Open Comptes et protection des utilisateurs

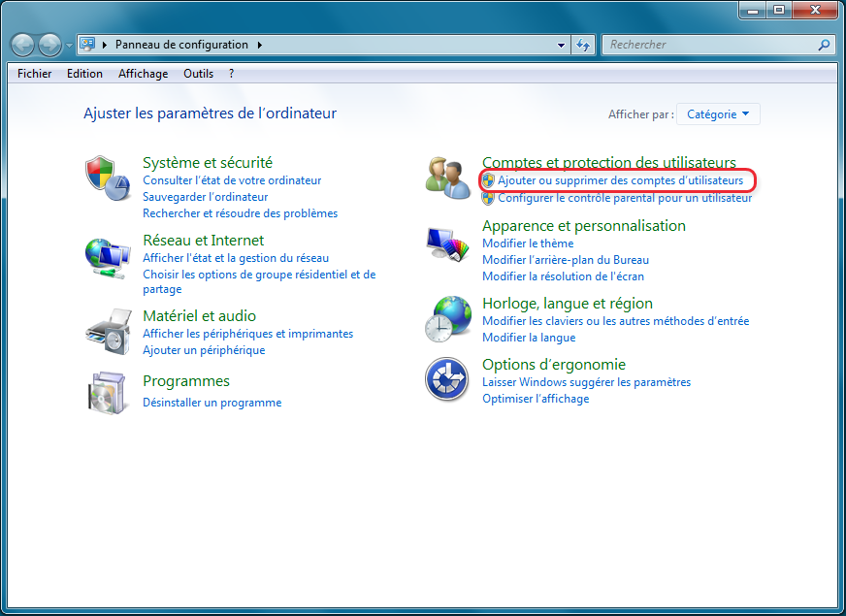pos(609,162)
